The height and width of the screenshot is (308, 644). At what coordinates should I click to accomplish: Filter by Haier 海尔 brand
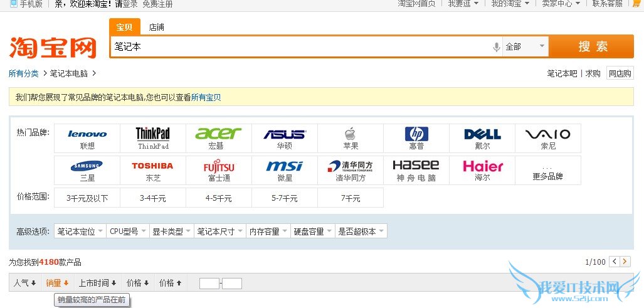(482, 170)
